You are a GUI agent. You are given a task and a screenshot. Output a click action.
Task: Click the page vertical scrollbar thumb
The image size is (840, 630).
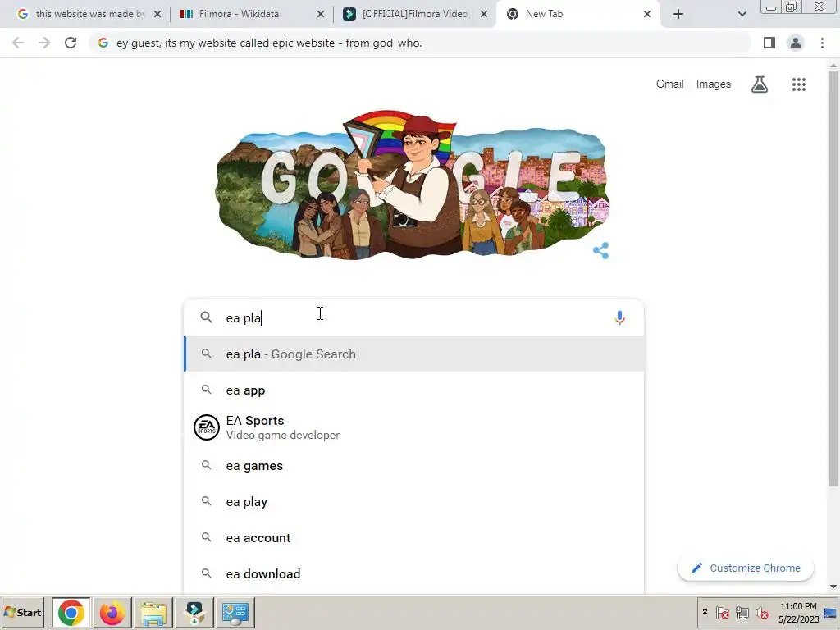(x=833, y=279)
